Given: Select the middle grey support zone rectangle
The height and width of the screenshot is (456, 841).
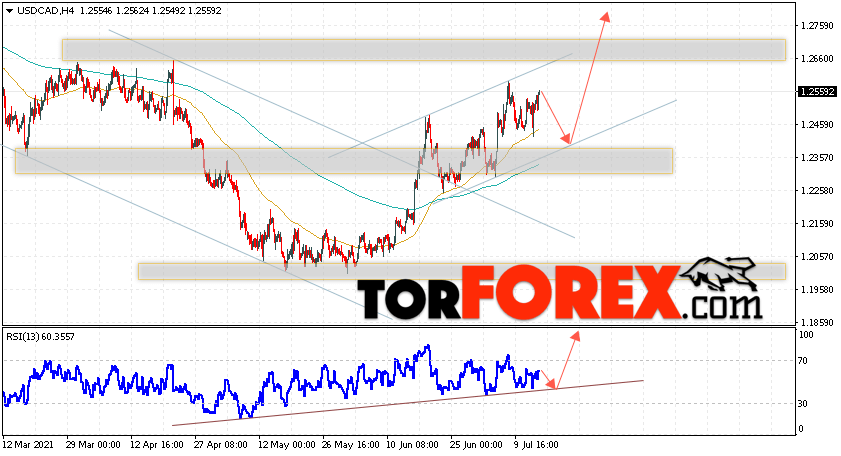Looking at the screenshot, I should (344, 161).
